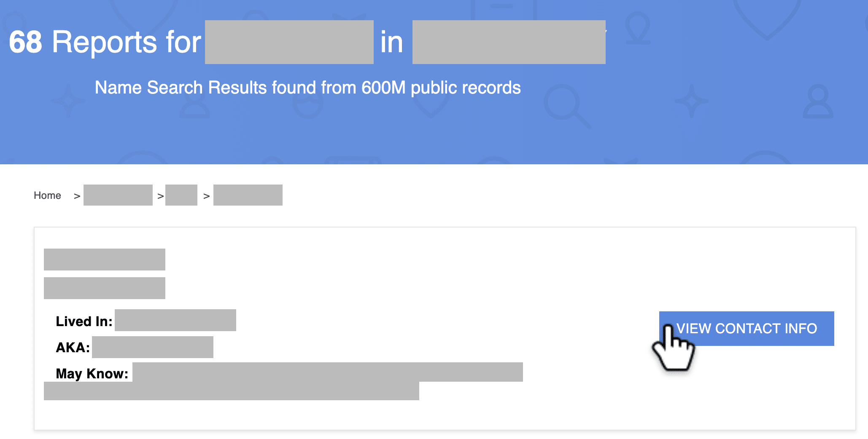Click the value next to AKA
The height and width of the screenshot is (439, 868).
coord(153,347)
